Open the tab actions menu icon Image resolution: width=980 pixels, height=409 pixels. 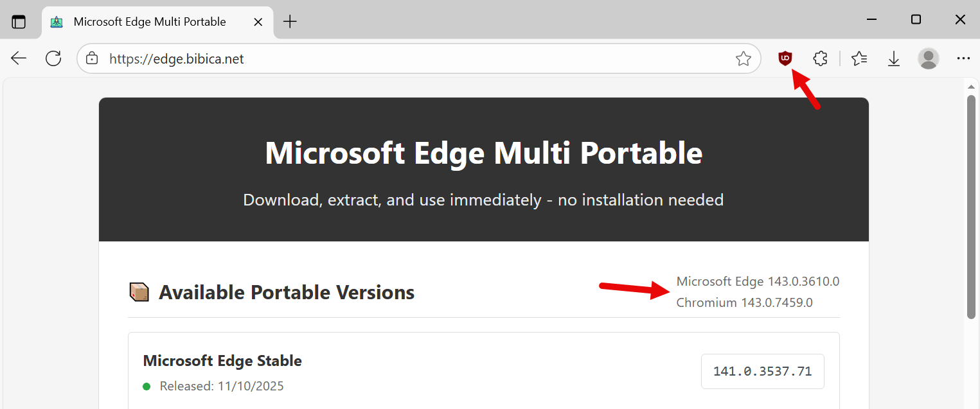pyautogui.click(x=19, y=21)
